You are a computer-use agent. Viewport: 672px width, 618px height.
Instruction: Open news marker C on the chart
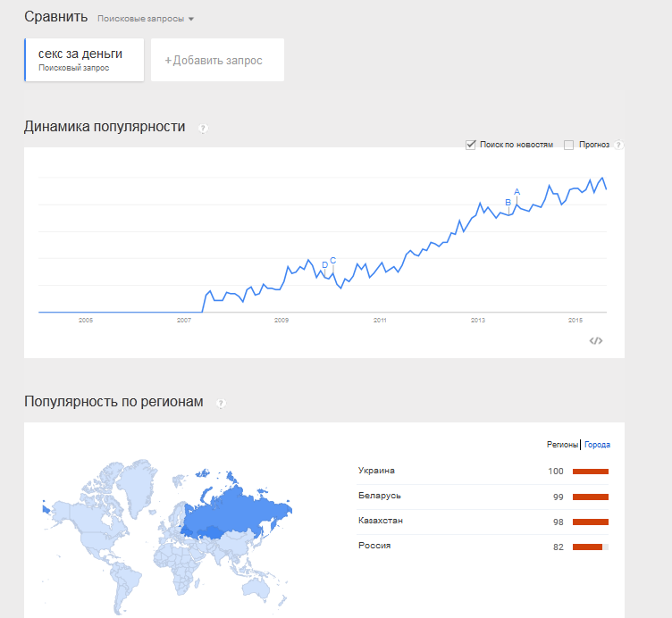333,261
